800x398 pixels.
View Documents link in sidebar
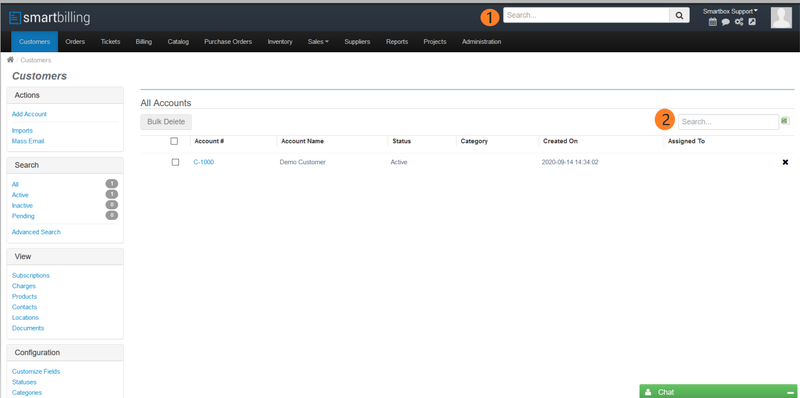tap(28, 328)
